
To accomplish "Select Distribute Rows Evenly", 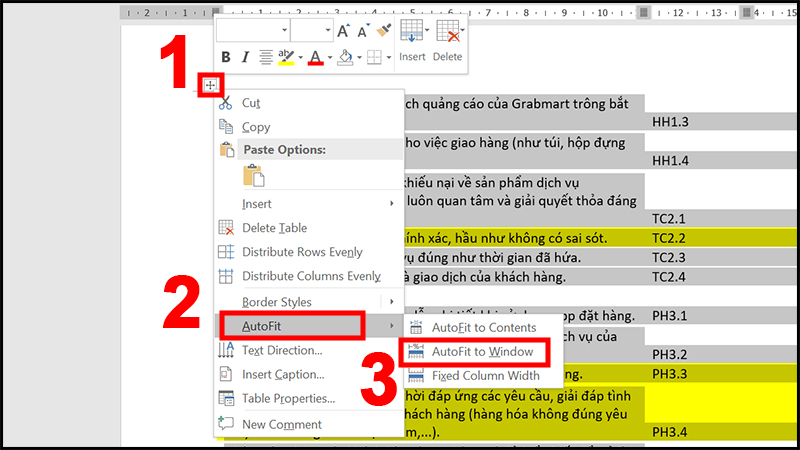I will 302,252.
